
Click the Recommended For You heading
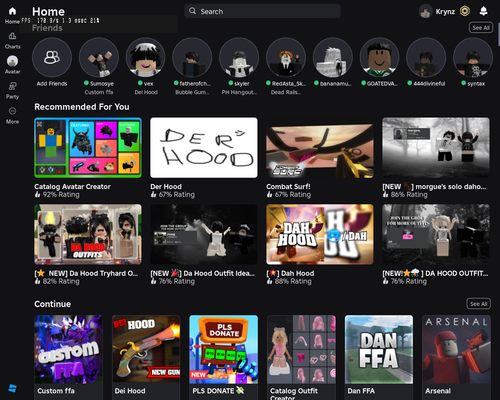(x=82, y=107)
